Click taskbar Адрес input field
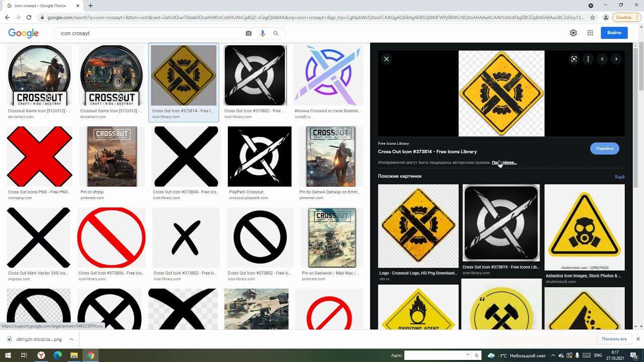Image resolution: width=644 pixels, height=362 pixels. coord(434,355)
